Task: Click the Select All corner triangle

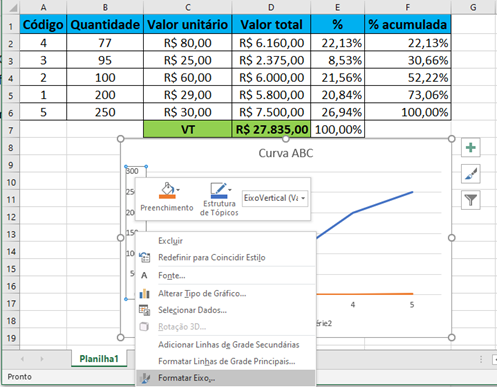Action: (x=12, y=7)
